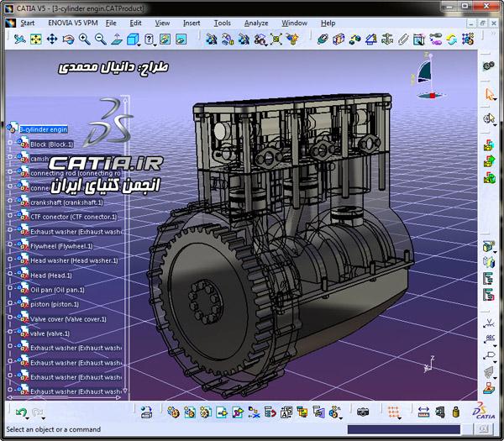Activate the Fly Mode airplane icon
The width and height of the screenshot is (504, 441).
(x=20, y=39)
